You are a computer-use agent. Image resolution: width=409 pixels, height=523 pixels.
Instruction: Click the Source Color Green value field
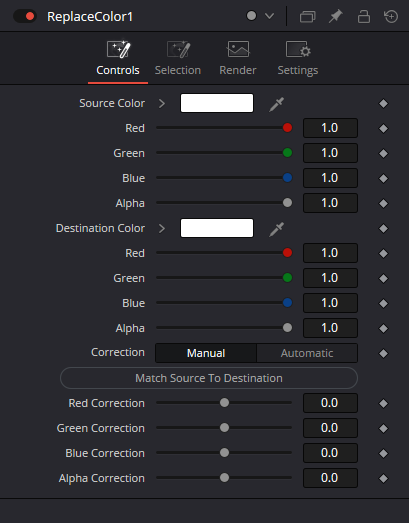pos(330,153)
